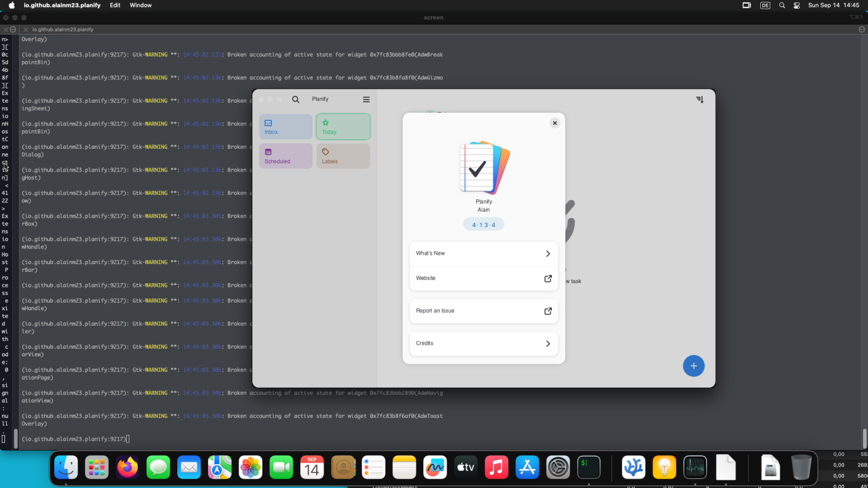
Task: Open the Labels view in Planify
Action: [x=343, y=155]
